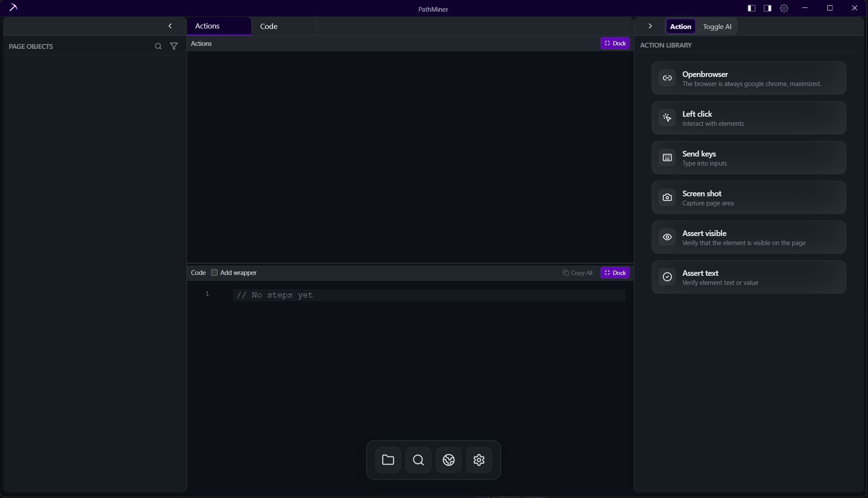Open settings via the gear in the floating dock
The image size is (868, 498).
coord(479,460)
